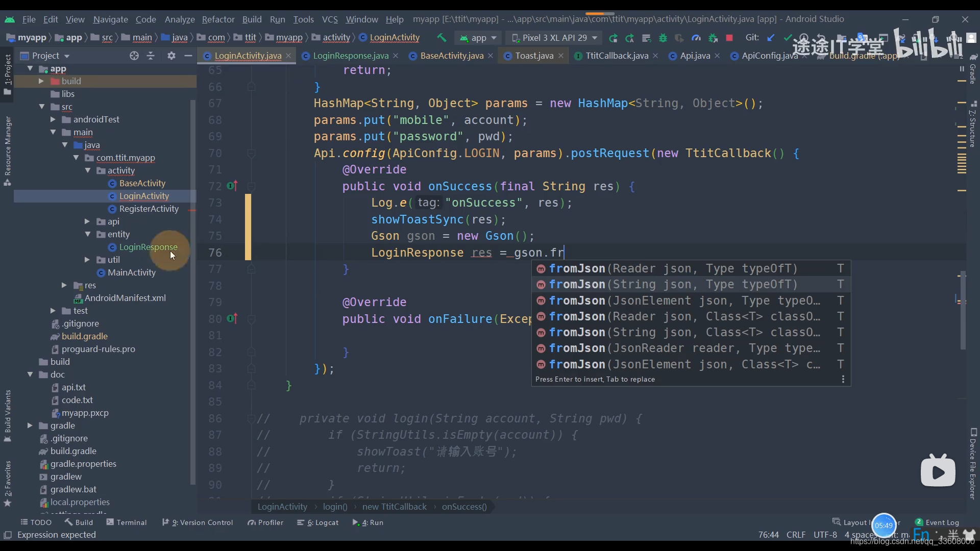
Task: Click the Git Commit checkmark icon
Action: pos(788,38)
